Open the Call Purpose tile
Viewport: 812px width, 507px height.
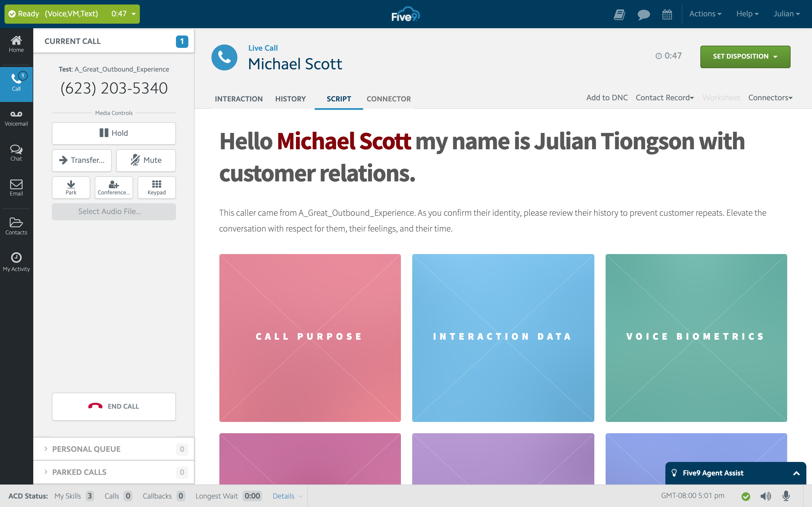pyautogui.click(x=310, y=337)
